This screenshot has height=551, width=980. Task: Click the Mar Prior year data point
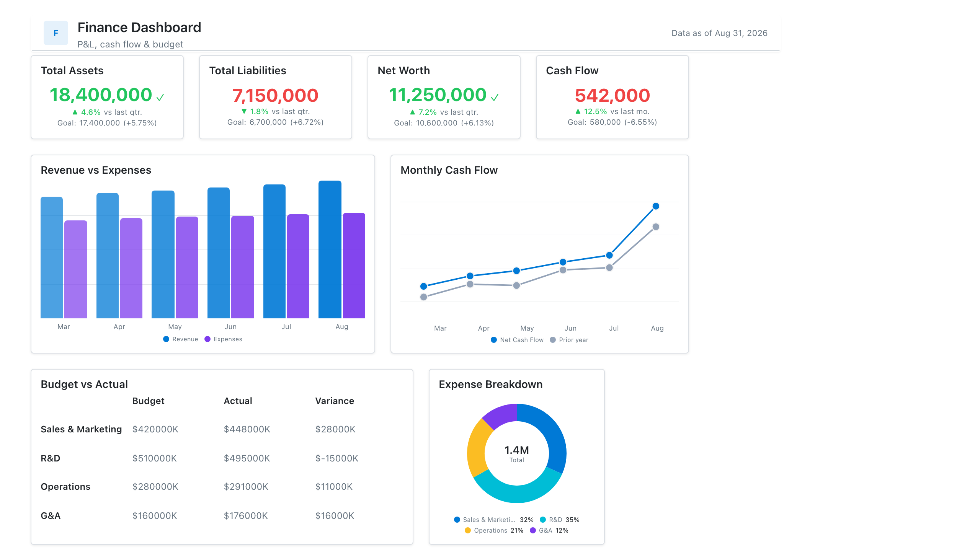point(424,297)
